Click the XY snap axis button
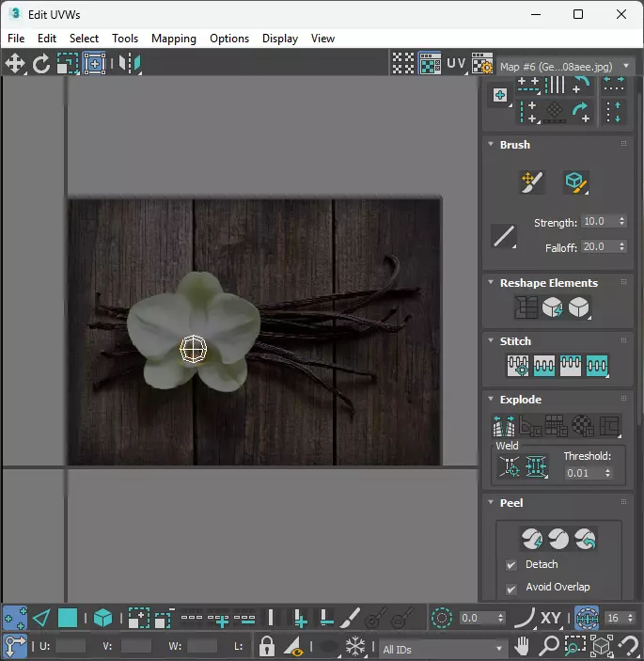The width and height of the screenshot is (644, 661). click(551, 618)
